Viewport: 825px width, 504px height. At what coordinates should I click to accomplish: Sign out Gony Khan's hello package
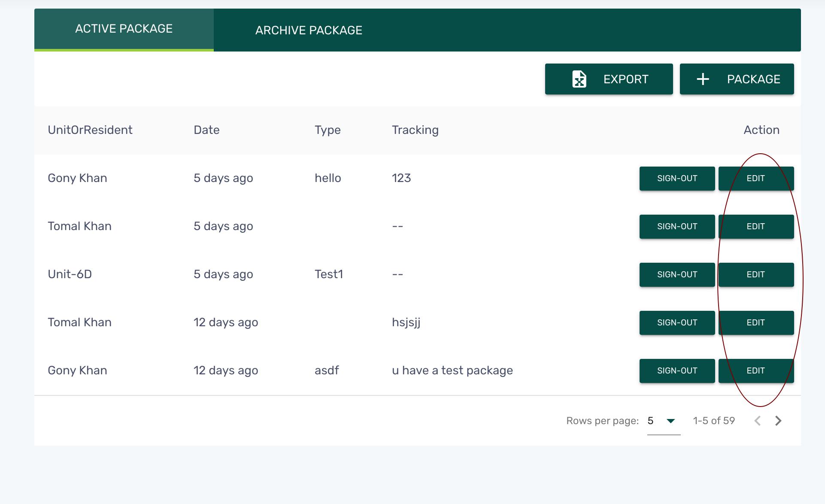tap(677, 178)
